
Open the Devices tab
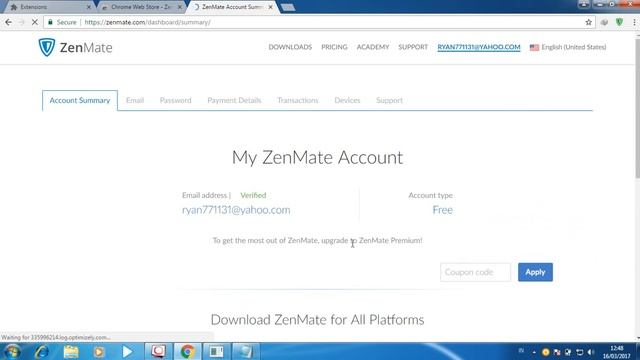(347, 100)
